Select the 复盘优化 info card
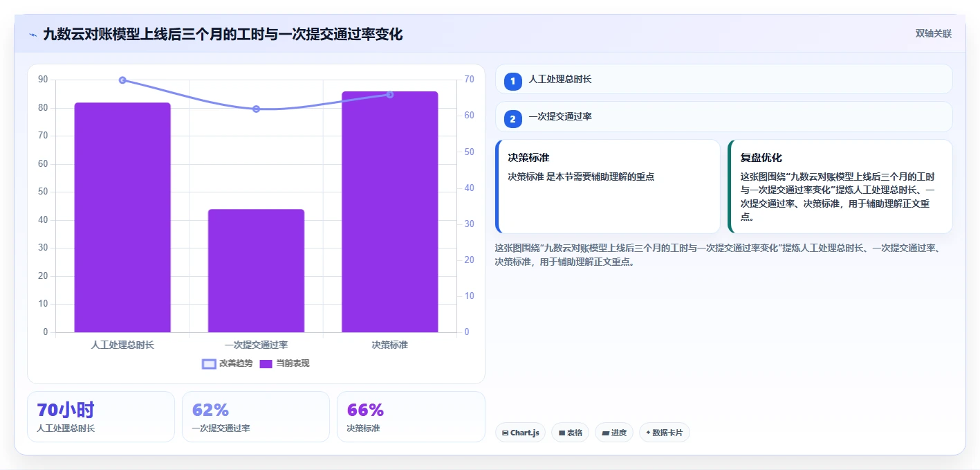Screen dimensions: 980x470 tap(840, 187)
